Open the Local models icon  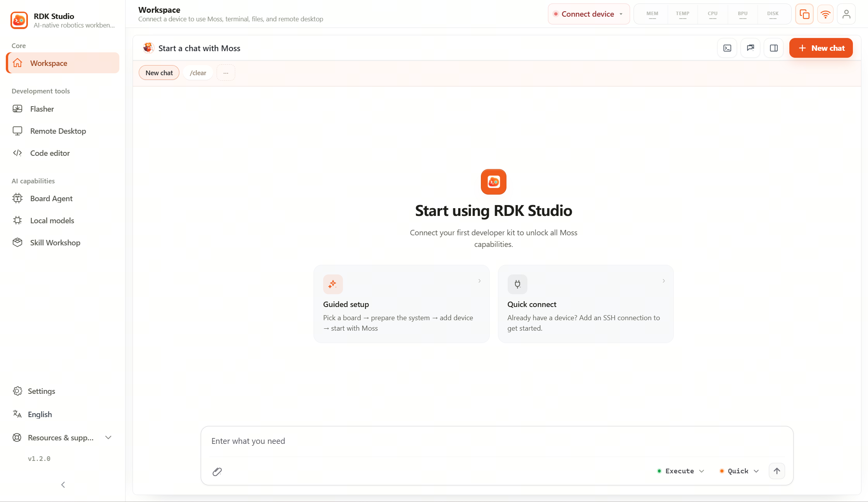pos(17,221)
